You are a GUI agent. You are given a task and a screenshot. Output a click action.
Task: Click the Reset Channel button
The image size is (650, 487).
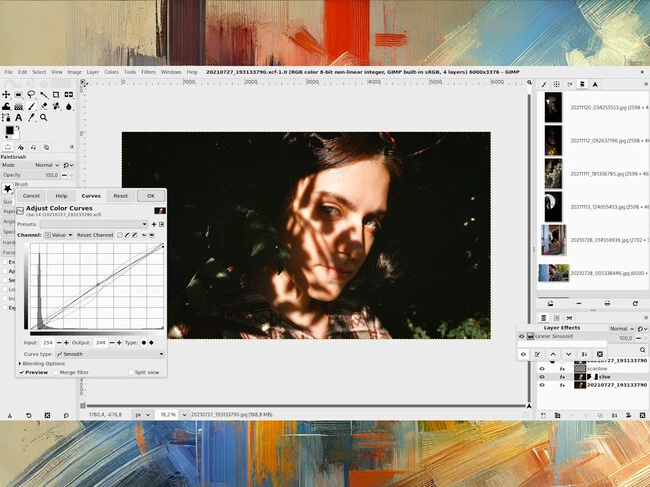click(x=97, y=235)
